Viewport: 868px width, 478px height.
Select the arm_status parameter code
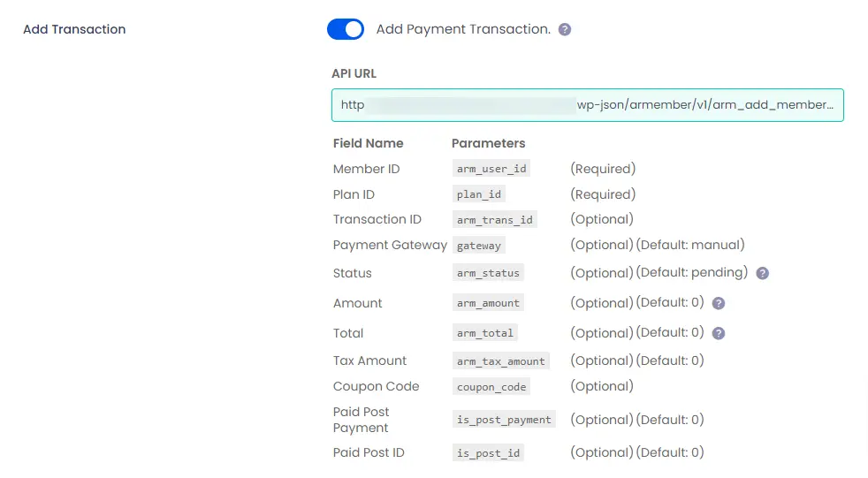[488, 273]
